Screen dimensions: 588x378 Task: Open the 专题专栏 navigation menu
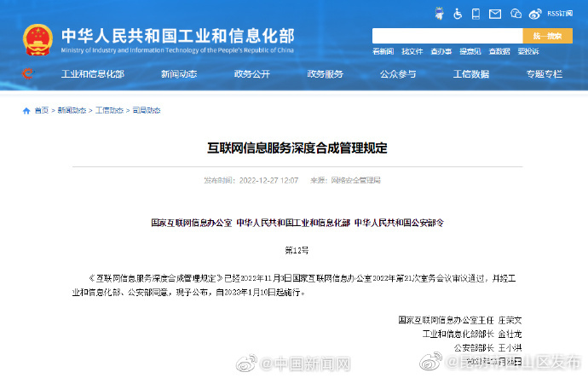tap(545, 74)
